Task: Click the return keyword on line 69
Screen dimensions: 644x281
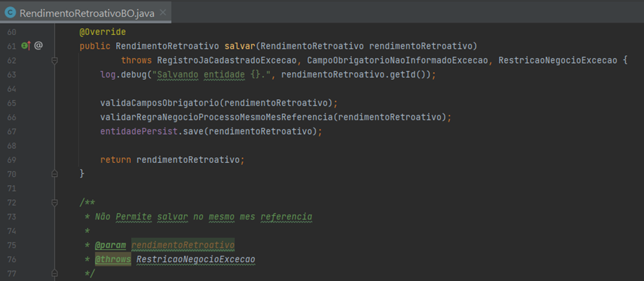Action: 115,160
